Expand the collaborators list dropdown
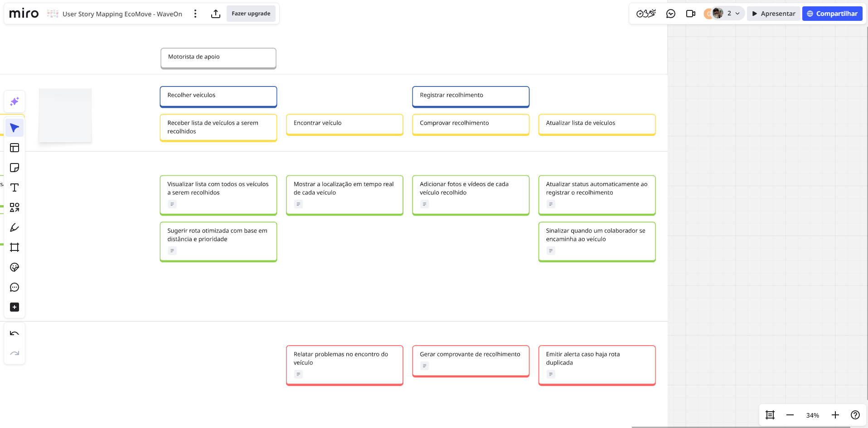 (737, 14)
